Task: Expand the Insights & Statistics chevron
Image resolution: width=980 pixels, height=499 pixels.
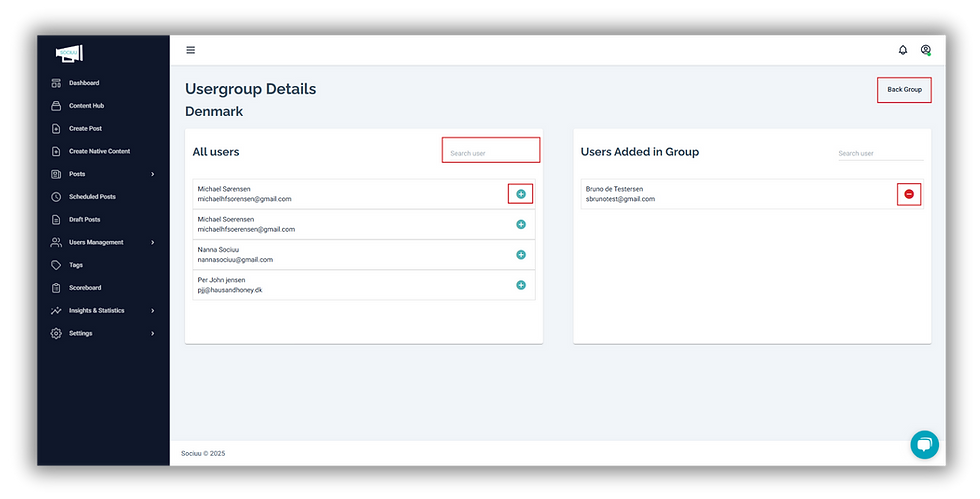Action: tap(152, 311)
